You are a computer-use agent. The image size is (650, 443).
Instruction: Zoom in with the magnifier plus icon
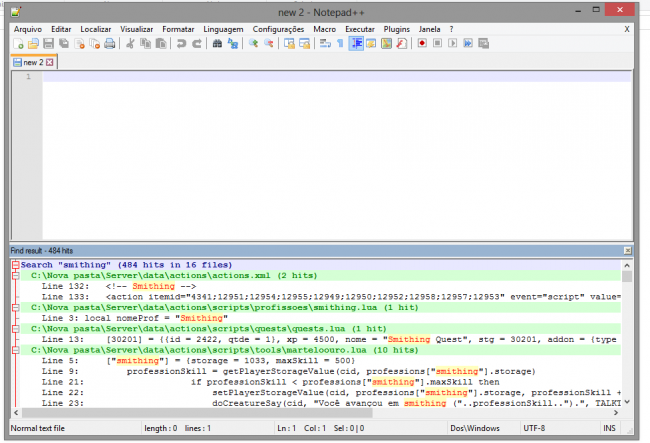click(253, 44)
